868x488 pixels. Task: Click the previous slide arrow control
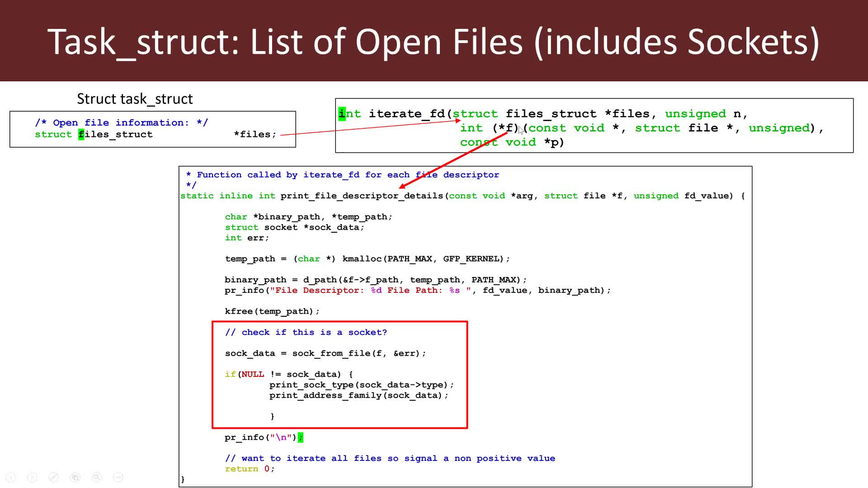click(x=11, y=477)
